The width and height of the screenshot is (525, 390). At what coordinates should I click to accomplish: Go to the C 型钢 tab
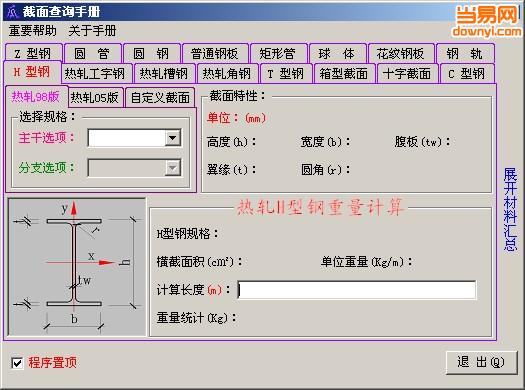click(x=467, y=73)
